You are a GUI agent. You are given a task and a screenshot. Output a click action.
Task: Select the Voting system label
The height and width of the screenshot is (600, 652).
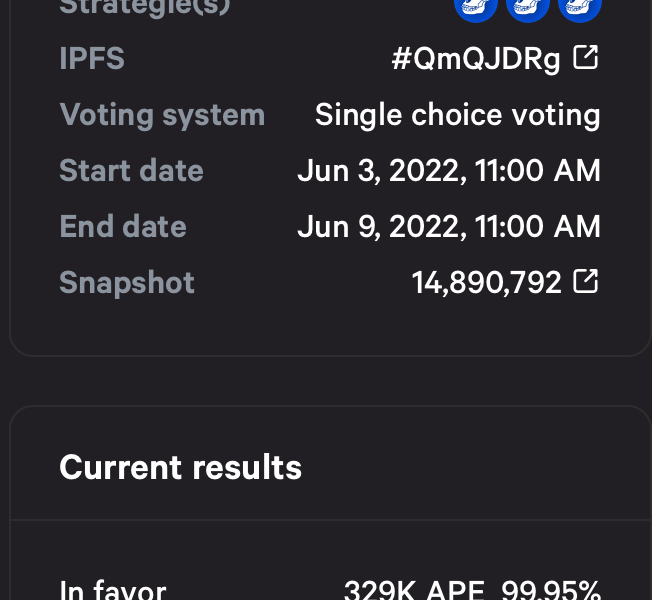coord(162,115)
